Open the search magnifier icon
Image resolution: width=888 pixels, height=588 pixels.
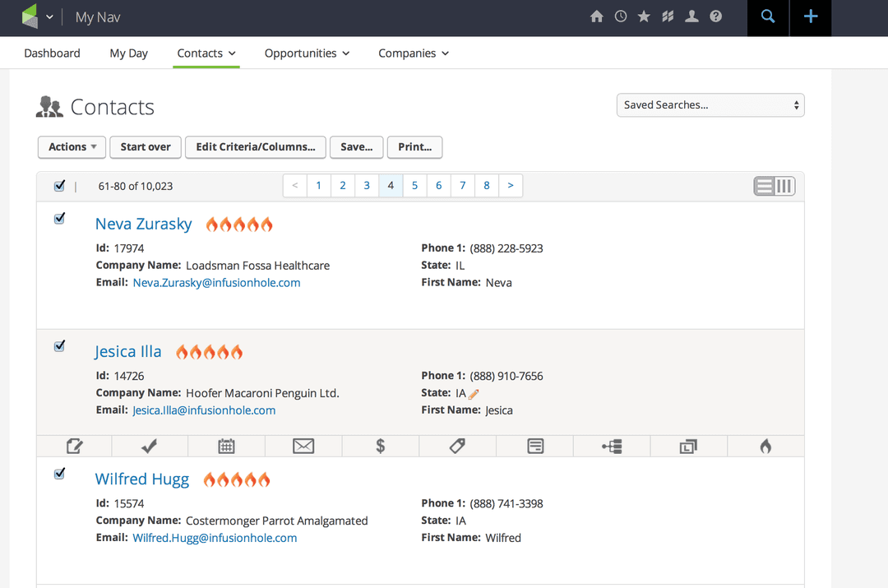(x=768, y=16)
